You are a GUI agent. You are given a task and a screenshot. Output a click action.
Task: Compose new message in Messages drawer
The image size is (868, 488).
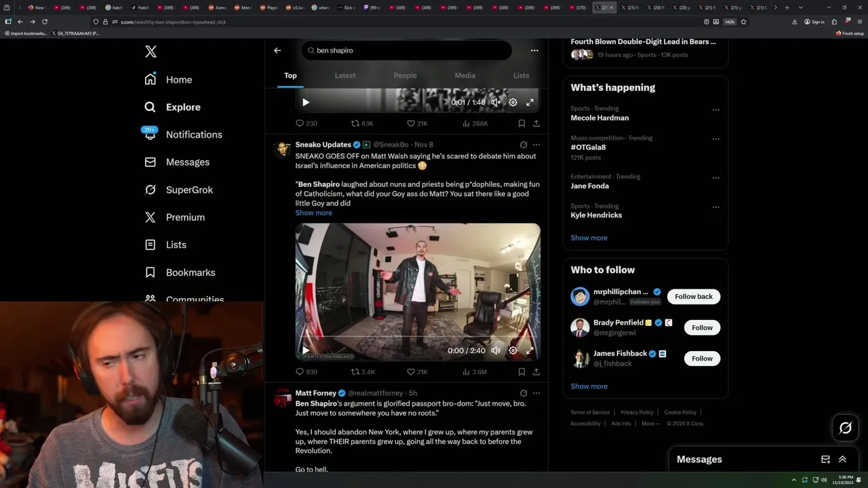click(x=825, y=459)
